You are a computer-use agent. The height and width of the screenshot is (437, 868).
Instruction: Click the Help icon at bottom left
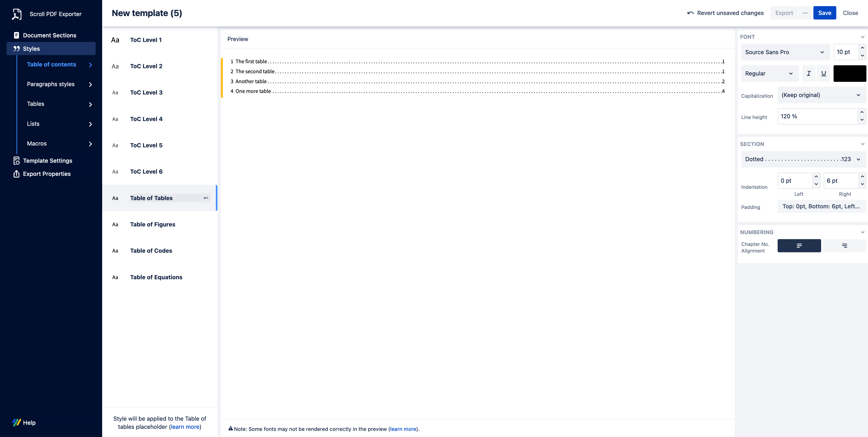[17, 422]
